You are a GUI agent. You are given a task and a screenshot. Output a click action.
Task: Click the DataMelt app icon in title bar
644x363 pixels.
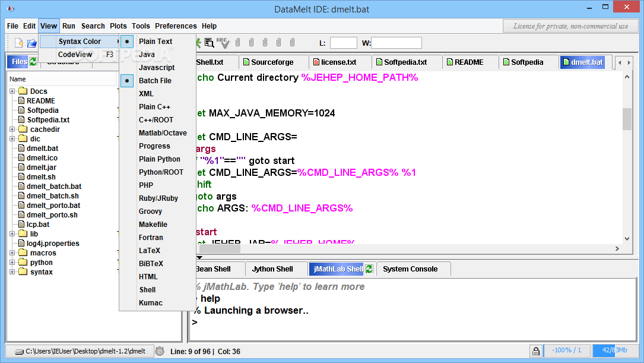pos(11,9)
